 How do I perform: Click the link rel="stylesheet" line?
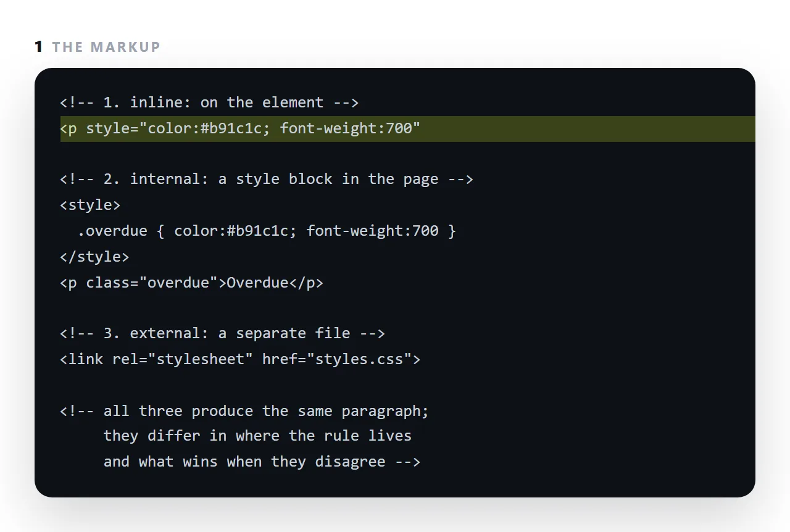[x=240, y=359]
